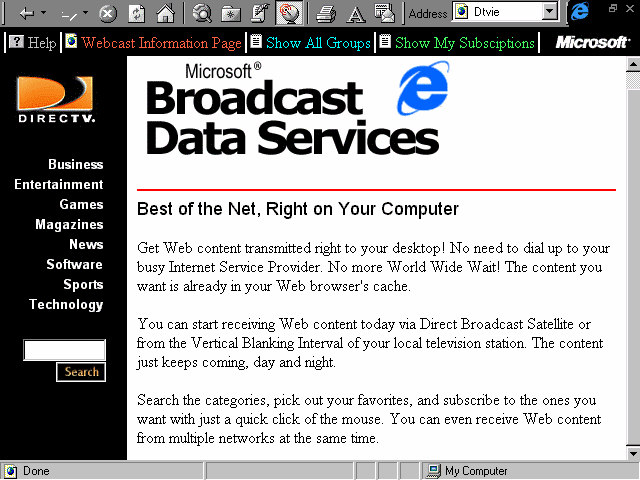
Task: Click the scrollbar up arrow
Action: tap(633, 64)
